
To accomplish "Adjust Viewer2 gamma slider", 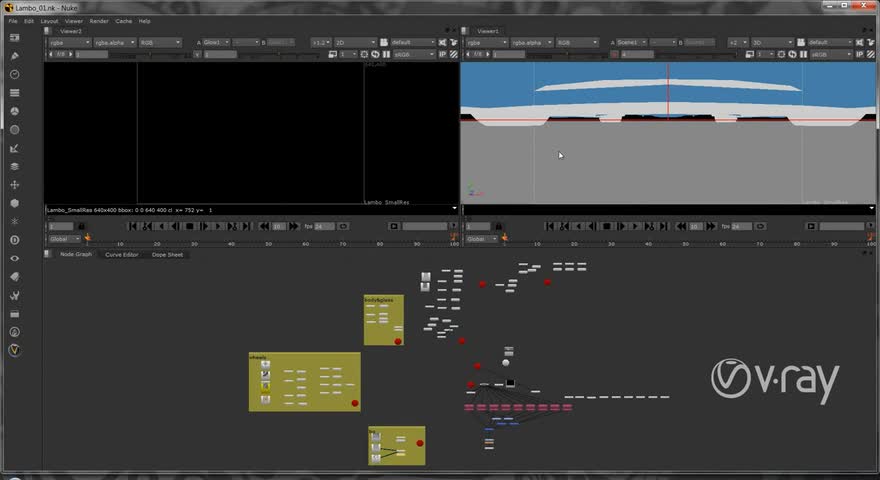I will tap(279, 55).
